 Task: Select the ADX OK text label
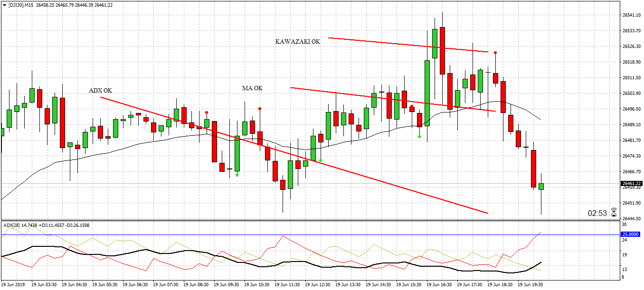(x=101, y=90)
